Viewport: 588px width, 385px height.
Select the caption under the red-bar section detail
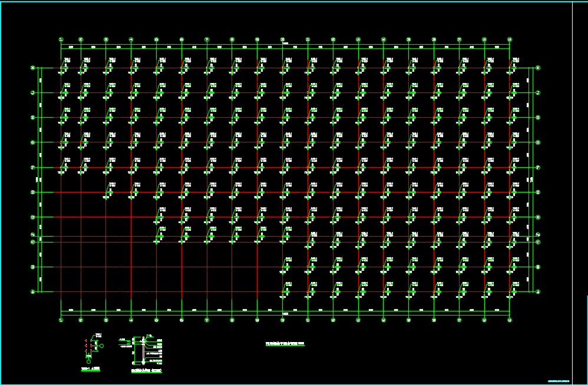(x=147, y=371)
